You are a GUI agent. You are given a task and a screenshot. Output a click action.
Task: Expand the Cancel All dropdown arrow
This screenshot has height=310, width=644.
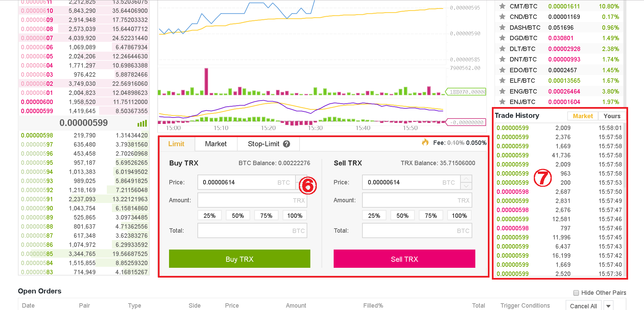608,306
